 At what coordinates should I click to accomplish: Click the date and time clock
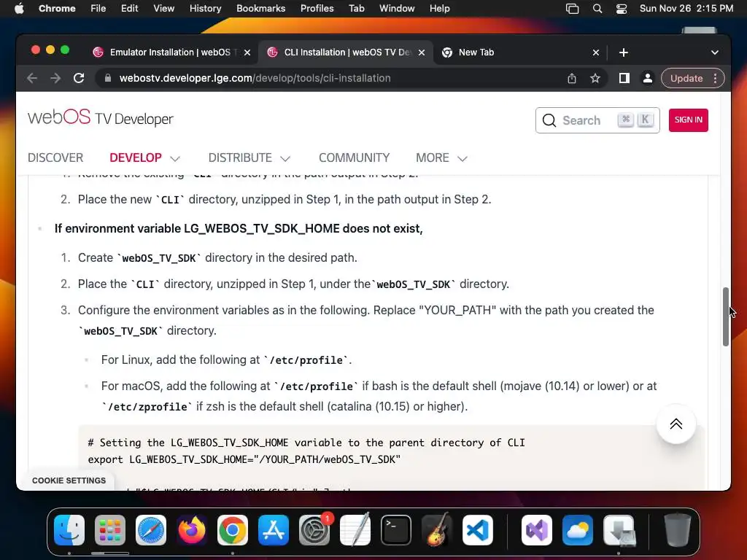tap(686, 8)
